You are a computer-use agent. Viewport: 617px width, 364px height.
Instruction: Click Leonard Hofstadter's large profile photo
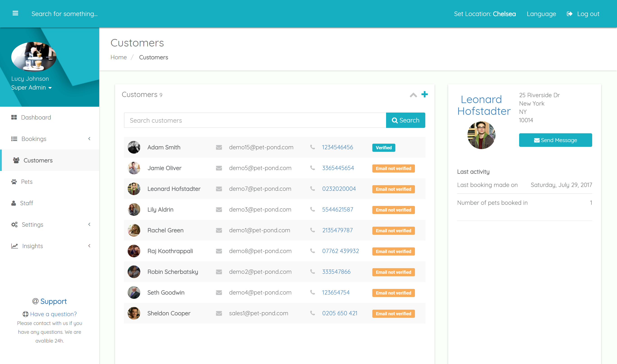[481, 135]
